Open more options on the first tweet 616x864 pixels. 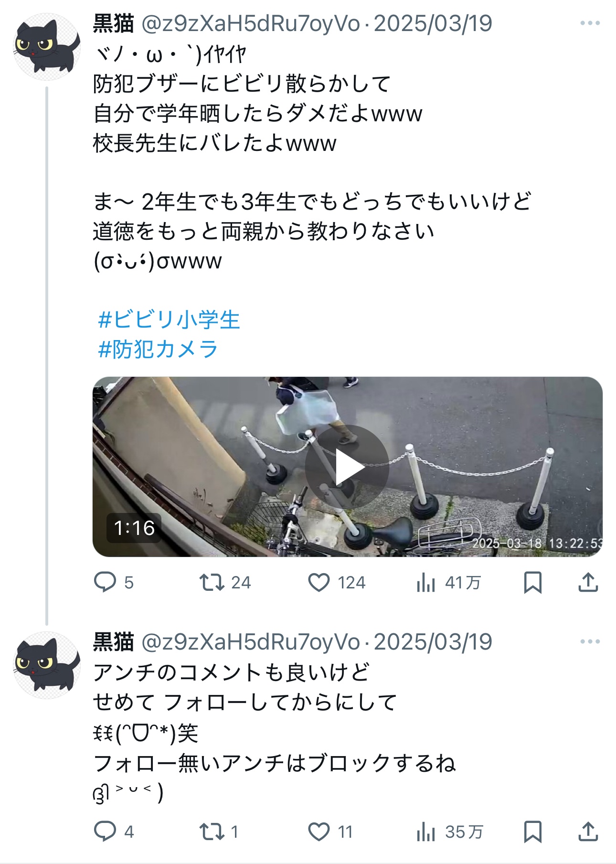point(590,23)
